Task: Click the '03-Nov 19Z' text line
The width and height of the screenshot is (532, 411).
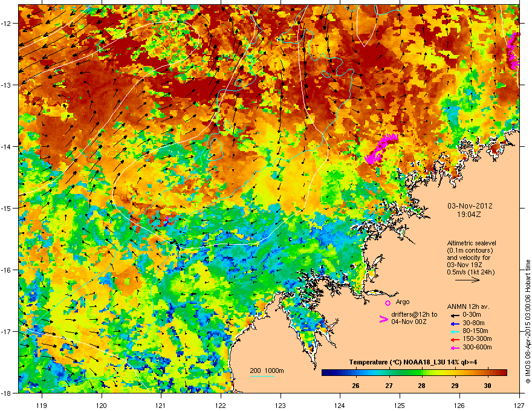Action: pyautogui.click(x=464, y=265)
